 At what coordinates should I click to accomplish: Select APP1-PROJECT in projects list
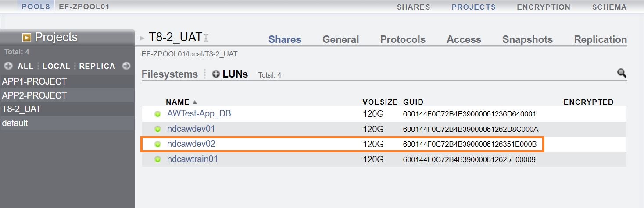point(34,81)
